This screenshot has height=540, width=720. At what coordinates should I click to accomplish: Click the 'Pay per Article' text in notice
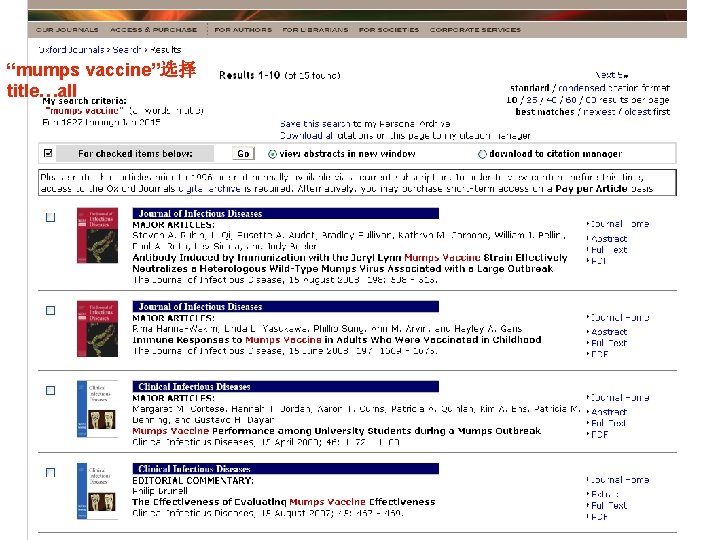(x=591, y=189)
